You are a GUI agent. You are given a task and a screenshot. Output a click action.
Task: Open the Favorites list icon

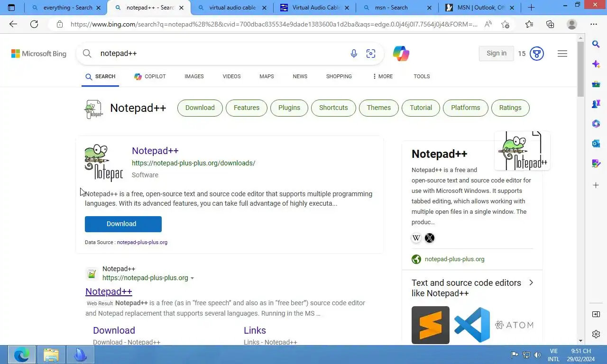(x=529, y=24)
